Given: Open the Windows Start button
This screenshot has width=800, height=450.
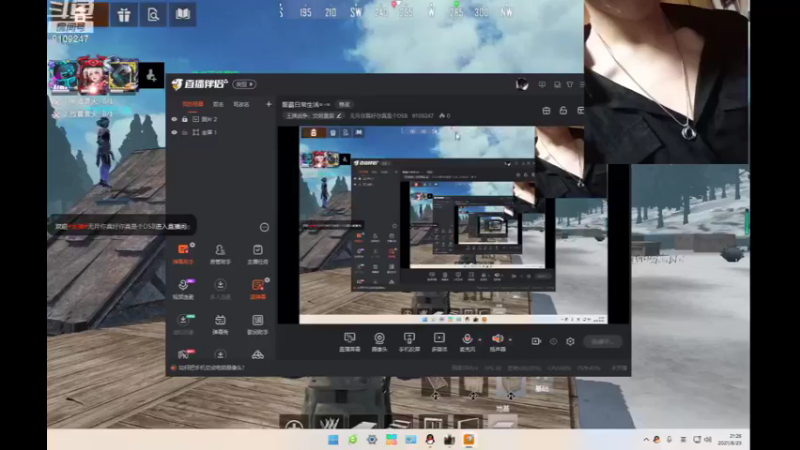Looking at the screenshot, I should point(333,439).
